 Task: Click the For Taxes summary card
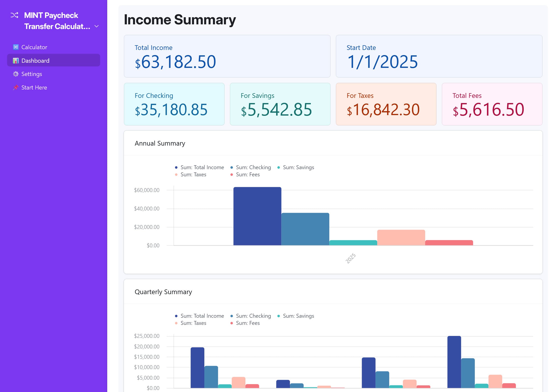pyautogui.click(x=386, y=104)
